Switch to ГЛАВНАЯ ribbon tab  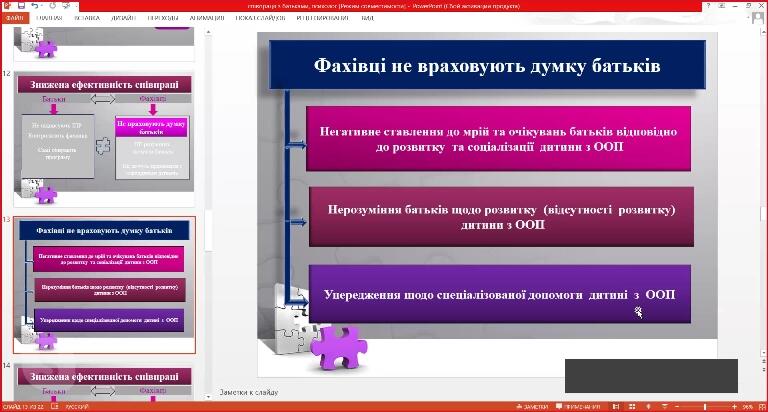coord(49,18)
